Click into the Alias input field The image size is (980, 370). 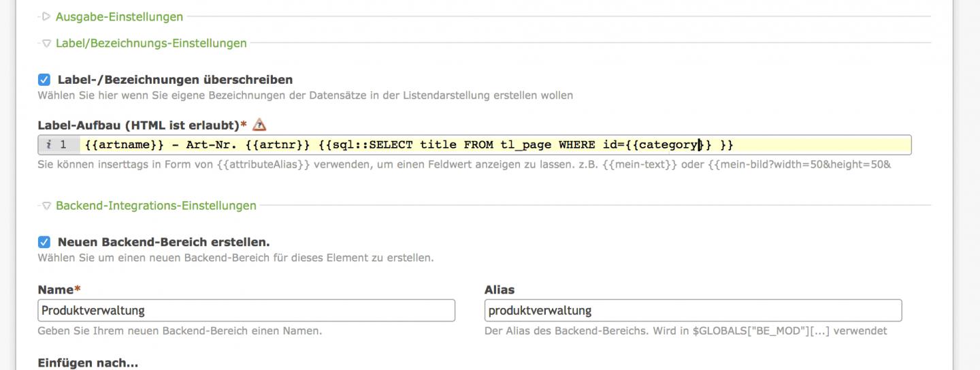pyautogui.click(x=693, y=311)
